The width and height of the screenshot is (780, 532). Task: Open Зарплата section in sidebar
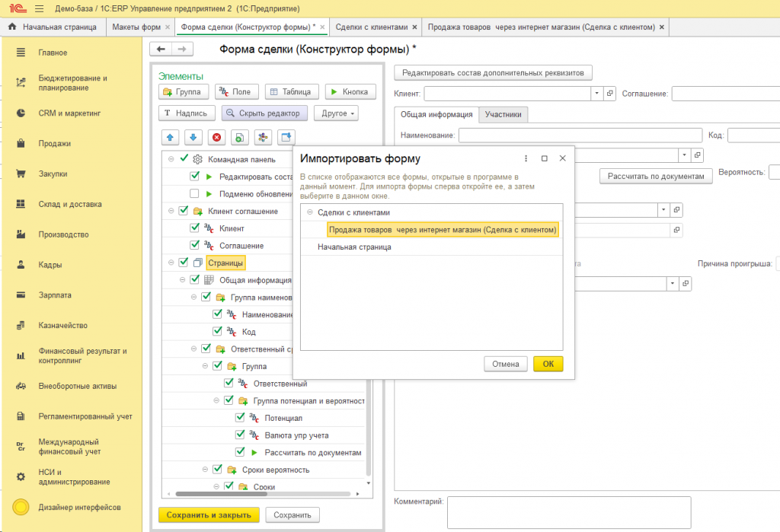pos(55,295)
